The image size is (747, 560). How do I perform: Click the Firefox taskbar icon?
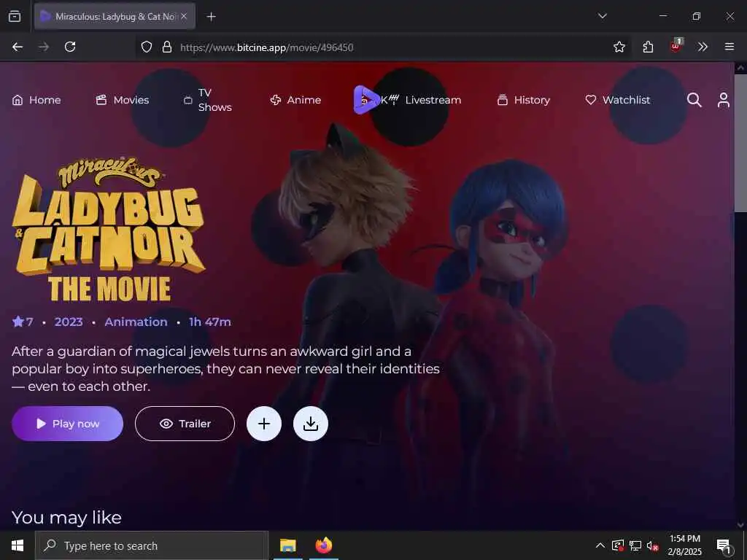pos(324,545)
